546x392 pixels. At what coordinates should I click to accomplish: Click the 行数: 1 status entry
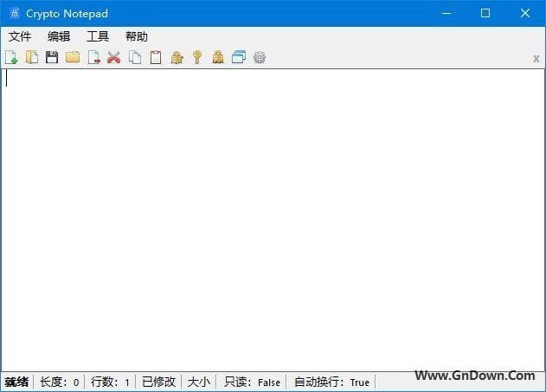pos(110,382)
